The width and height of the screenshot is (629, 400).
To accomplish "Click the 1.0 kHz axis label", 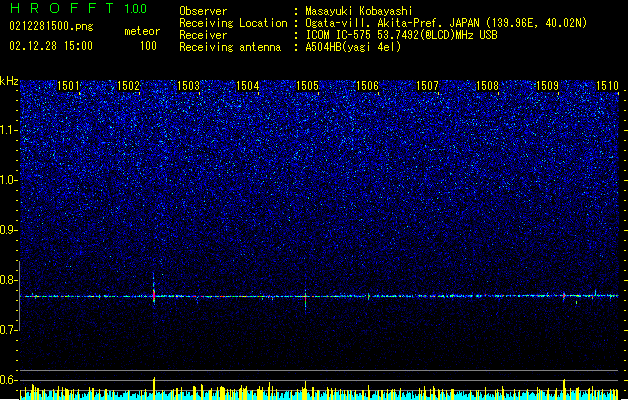I will [9, 180].
